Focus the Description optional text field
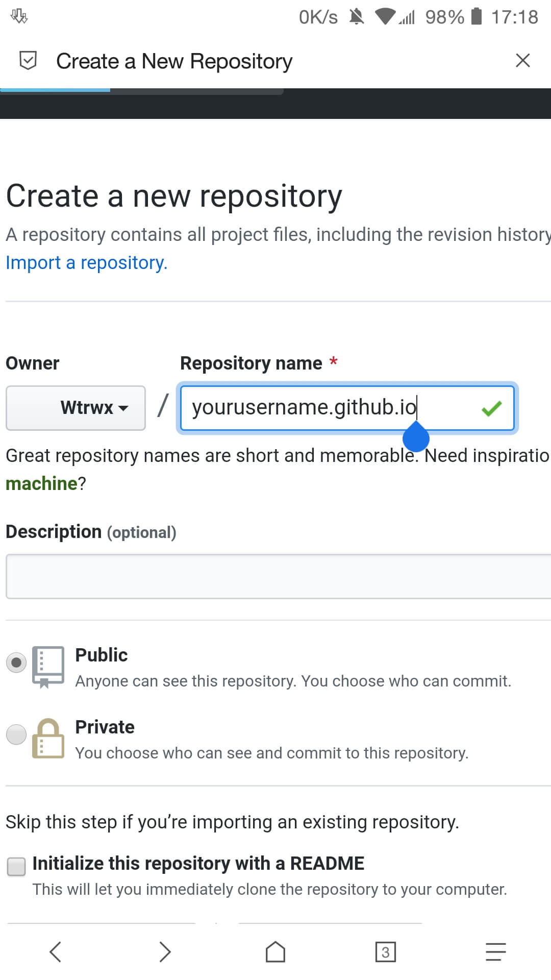This screenshot has height=980, width=551. [x=279, y=576]
